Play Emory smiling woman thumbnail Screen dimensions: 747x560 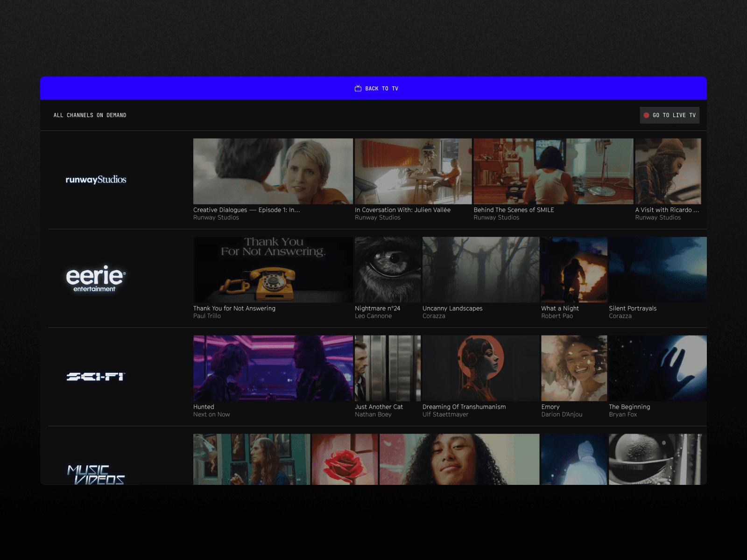[574, 368]
